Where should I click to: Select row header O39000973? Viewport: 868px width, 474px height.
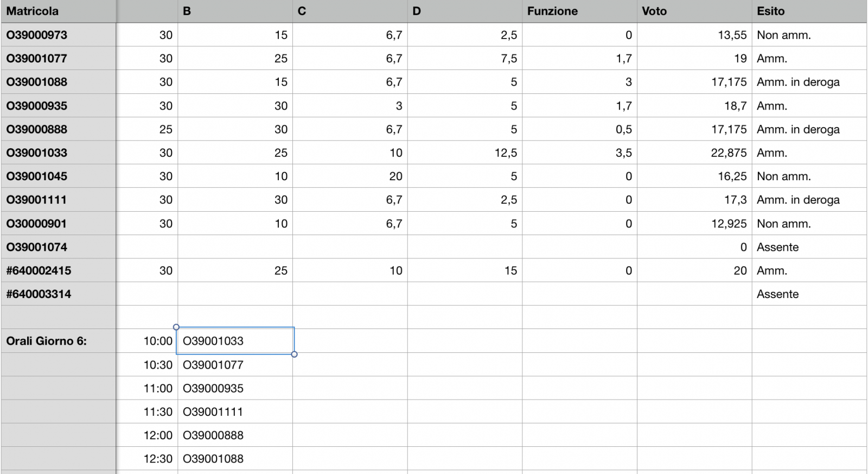click(58, 35)
